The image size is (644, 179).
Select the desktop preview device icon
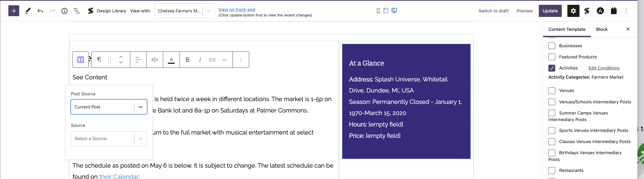point(394,11)
